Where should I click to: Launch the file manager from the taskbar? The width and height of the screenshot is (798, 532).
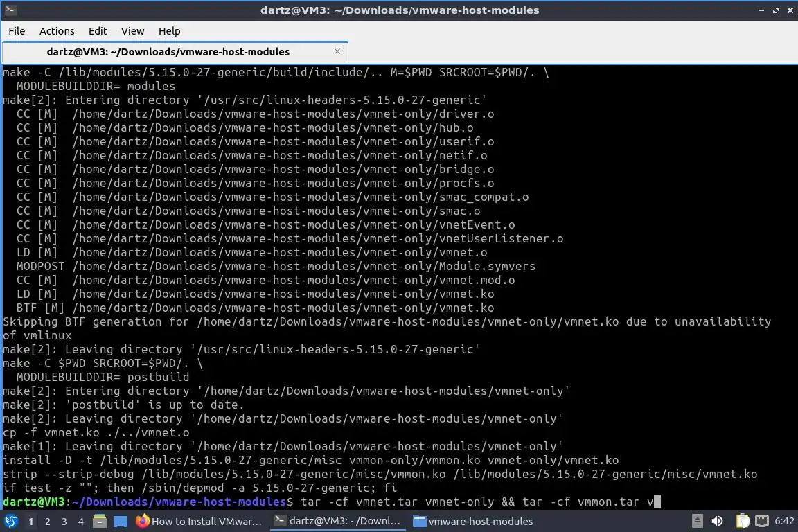(100, 522)
